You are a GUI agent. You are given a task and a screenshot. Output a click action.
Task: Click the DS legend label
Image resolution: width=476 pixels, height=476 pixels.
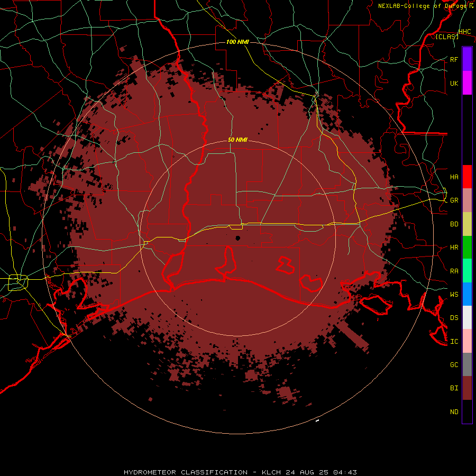point(454,318)
